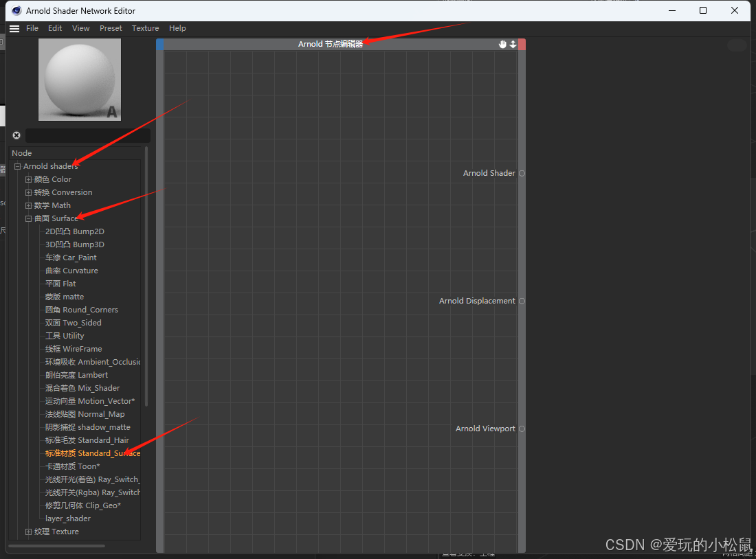Select 标准材质 Standard_Surface node
The width and height of the screenshot is (756, 559).
(x=93, y=453)
